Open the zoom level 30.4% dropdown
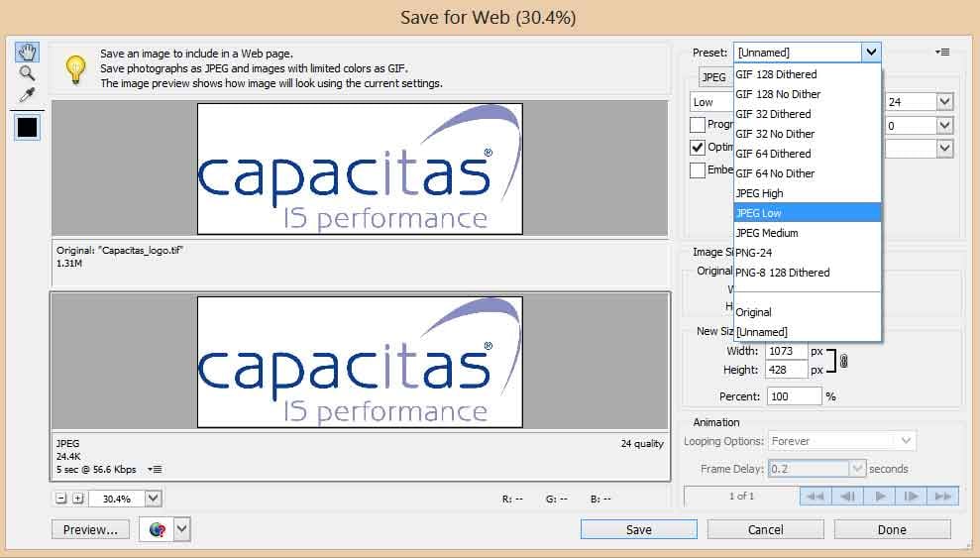980x558 pixels. click(154, 498)
